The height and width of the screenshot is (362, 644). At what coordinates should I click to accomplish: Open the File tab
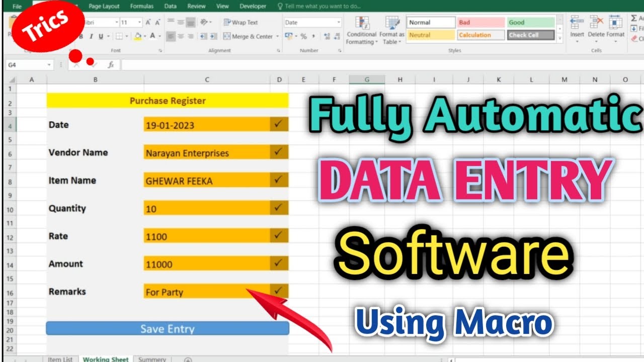click(17, 6)
